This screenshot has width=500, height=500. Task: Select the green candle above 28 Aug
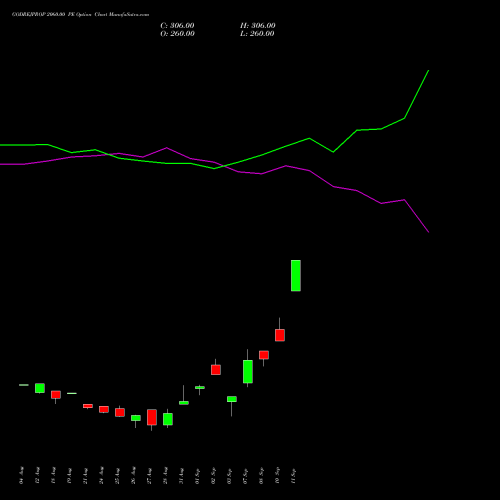168,419
